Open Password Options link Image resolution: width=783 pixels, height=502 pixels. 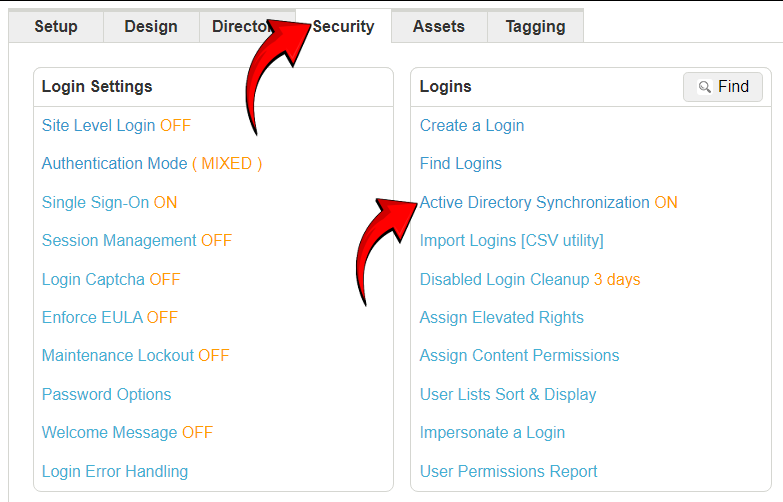coord(106,395)
